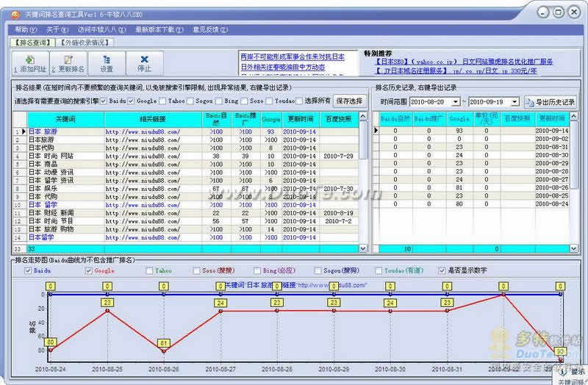Switch to the ranking query (排名查询) tab
588x385 pixels.
(32, 43)
